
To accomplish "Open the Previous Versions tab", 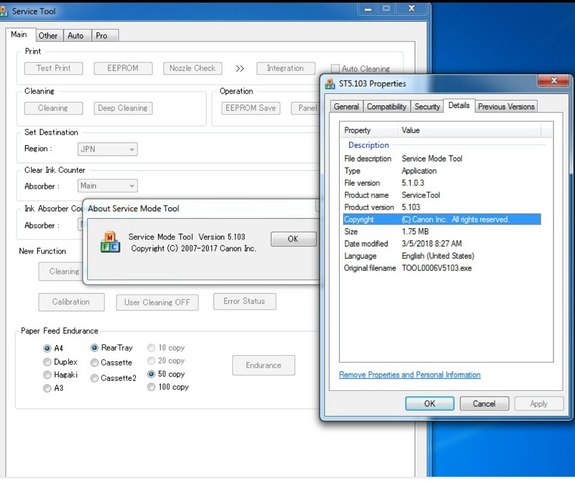I will (x=506, y=107).
